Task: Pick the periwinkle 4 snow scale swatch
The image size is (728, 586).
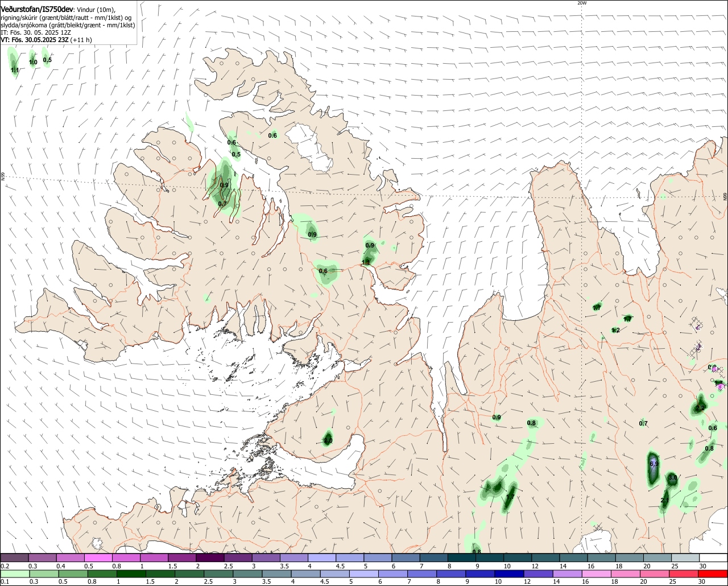Action: click(322, 558)
